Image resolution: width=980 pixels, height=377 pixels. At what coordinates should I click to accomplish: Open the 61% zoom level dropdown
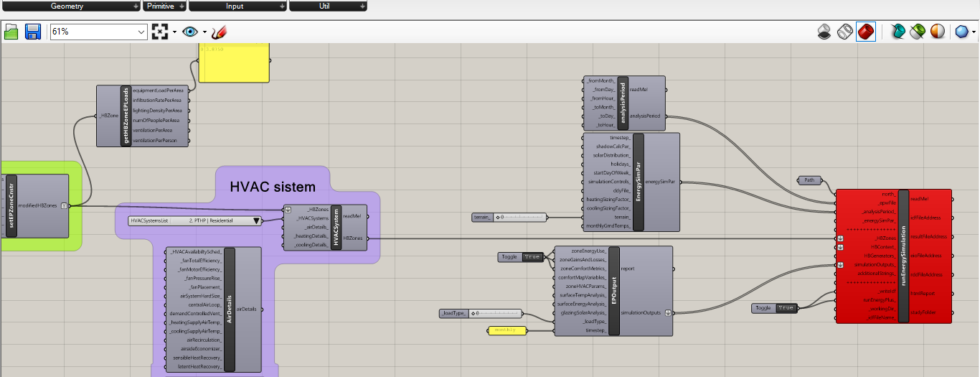click(x=141, y=32)
